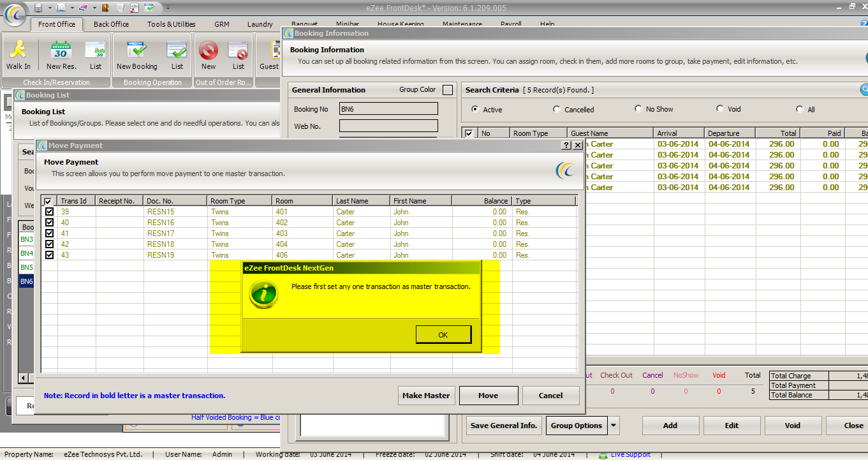Image resolution: width=868 pixels, height=460 pixels.
Task: Switch to the Front Office tab
Action: (x=57, y=24)
